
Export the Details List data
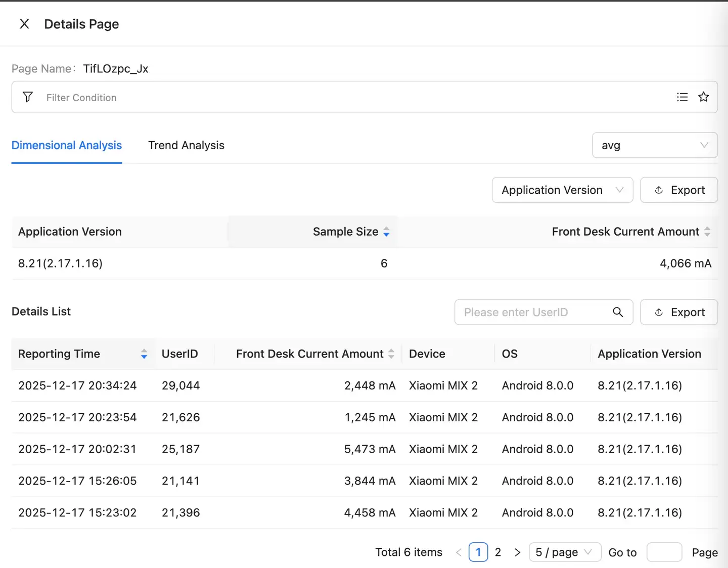(x=679, y=312)
